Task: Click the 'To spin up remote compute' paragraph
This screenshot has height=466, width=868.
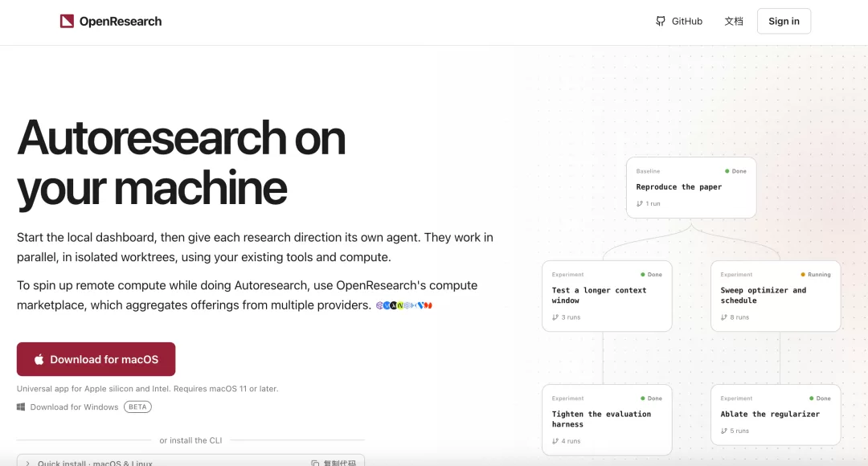Action: pos(247,295)
